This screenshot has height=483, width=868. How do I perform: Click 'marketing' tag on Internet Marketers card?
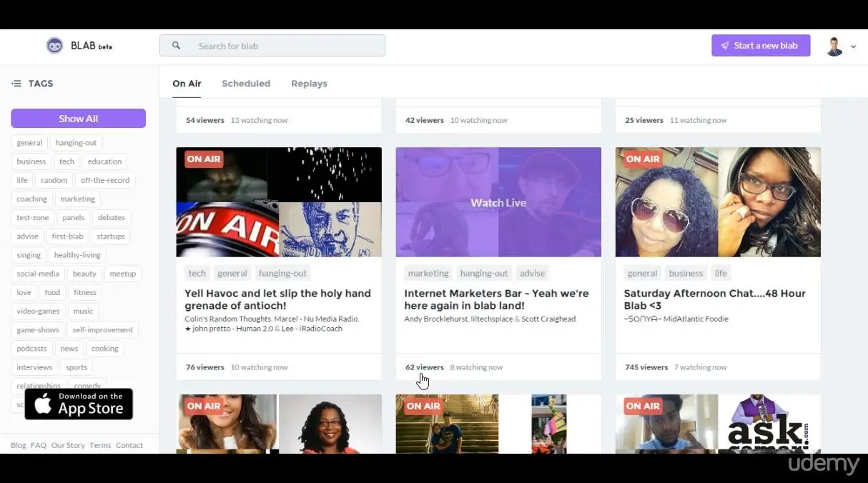(428, 273)
